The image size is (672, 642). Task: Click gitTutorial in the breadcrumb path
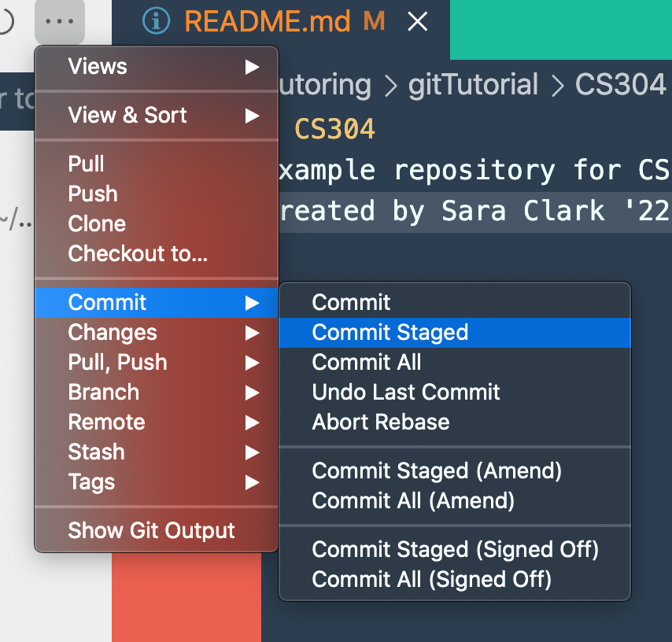coord(473,84)
